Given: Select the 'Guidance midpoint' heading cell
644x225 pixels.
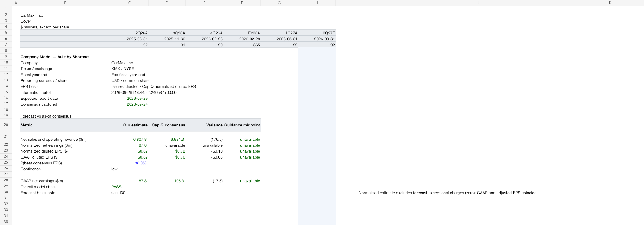Looking at the screenshot, I should 242,125.
